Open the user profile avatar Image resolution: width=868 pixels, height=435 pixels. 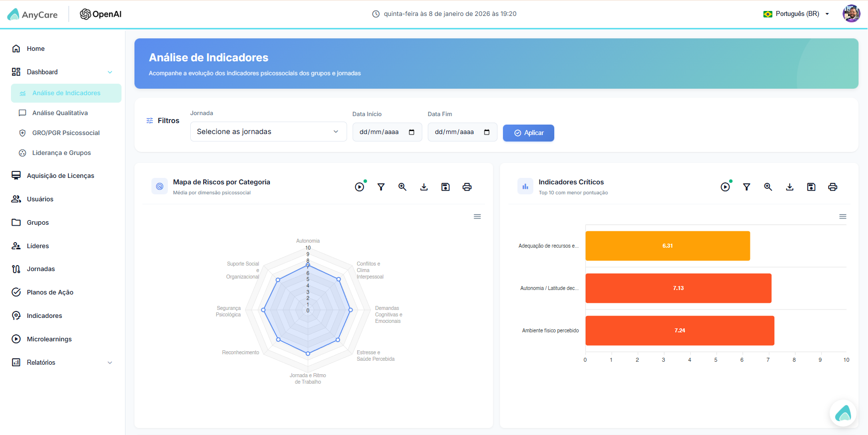[x=851, y=14]
